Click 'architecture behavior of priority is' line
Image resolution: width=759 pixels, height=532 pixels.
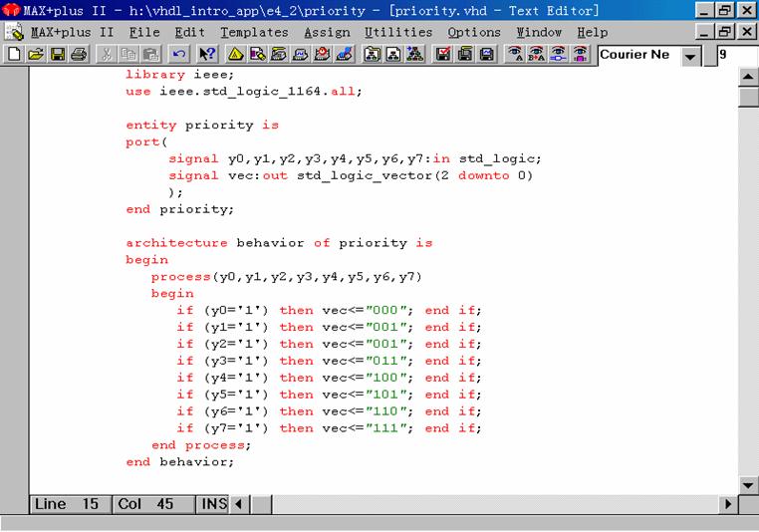(279, 243)
